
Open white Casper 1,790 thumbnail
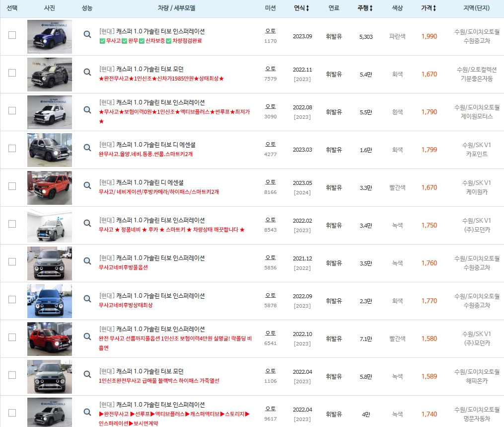point(50,112)
